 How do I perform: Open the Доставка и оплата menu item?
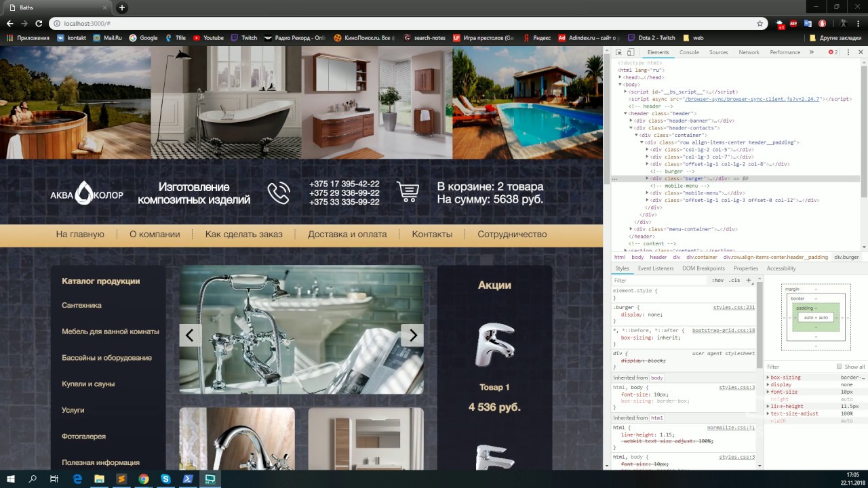(x=347, y=235)
